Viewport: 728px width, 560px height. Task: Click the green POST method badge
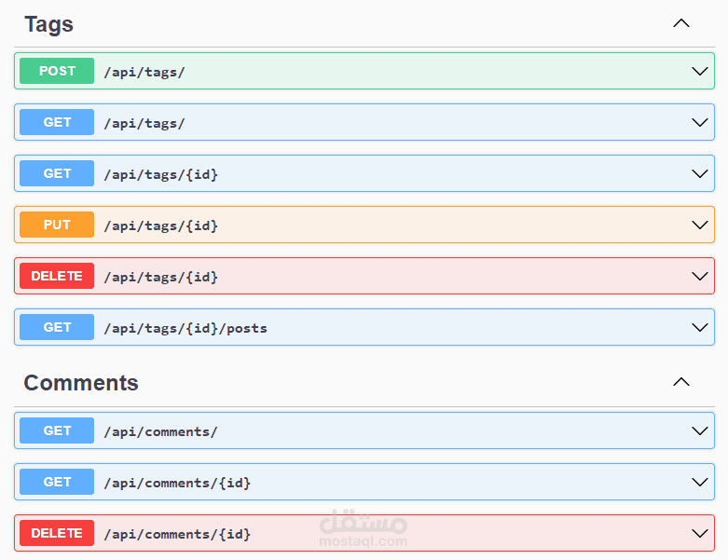(x=57, y=71)
